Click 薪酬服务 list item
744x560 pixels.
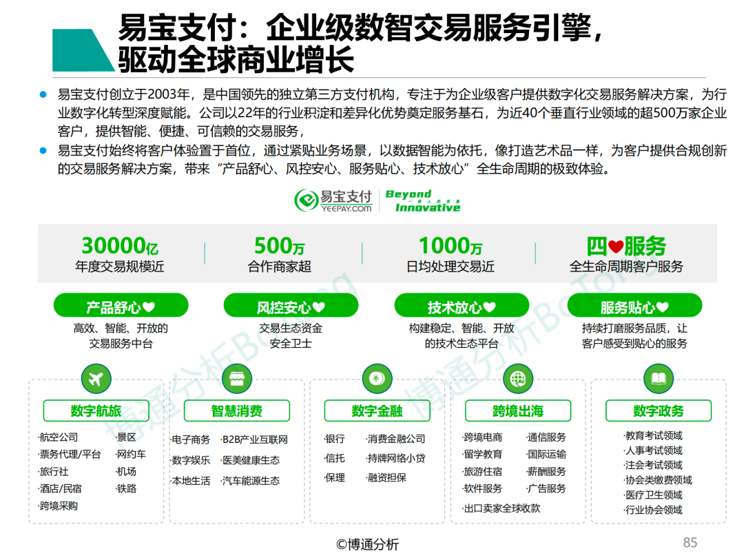pyautogui.click(x=546, y=472)
